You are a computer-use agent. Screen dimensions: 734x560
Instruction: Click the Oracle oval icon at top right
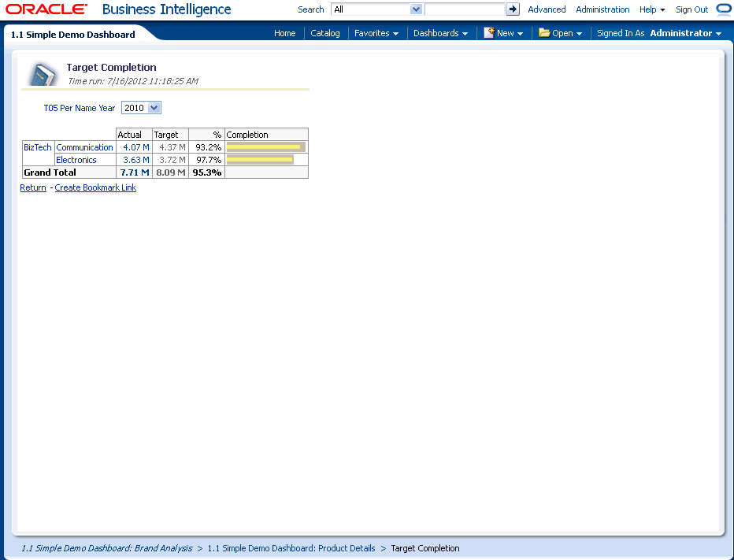click(x=724, y=9)
